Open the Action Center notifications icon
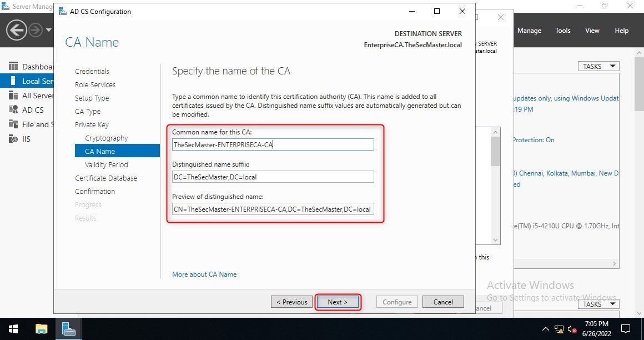This screenshot has height=340, width=644. pyautogui.click(x=626, y=329)
